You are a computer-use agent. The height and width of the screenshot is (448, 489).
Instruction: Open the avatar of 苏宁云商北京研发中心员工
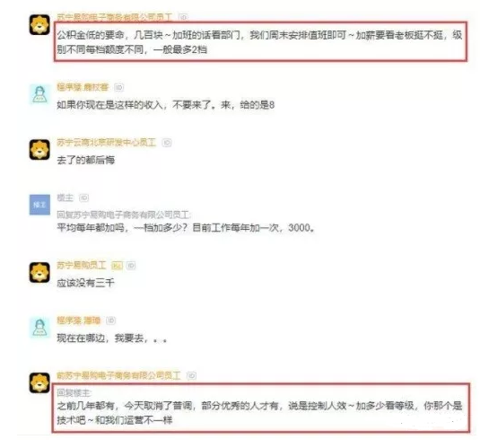39,149
